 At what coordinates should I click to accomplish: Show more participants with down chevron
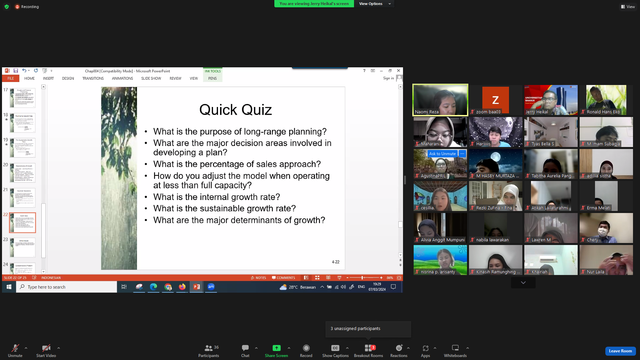(x=523, y=282)
